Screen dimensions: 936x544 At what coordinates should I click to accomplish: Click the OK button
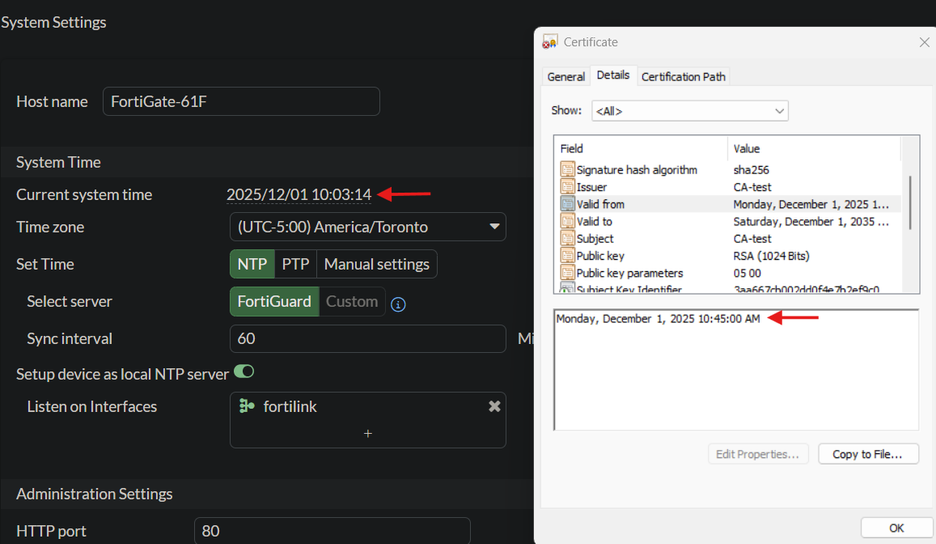[x=897, y=528]
